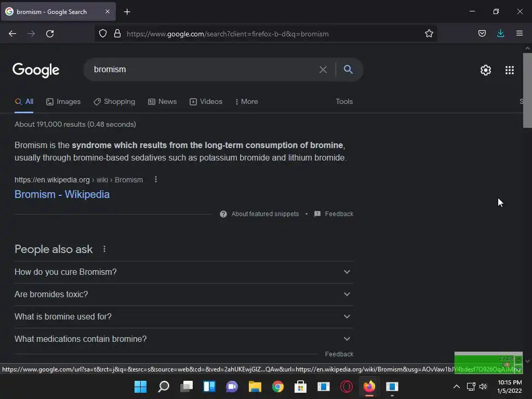The image size is (532, 399).
Task: Open the Bromism - Wikipedia link
Action: coord(62,194)
